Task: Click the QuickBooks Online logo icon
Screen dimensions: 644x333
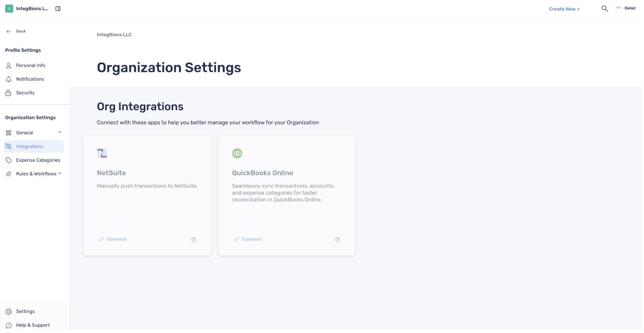Action: tap(237, 153)
